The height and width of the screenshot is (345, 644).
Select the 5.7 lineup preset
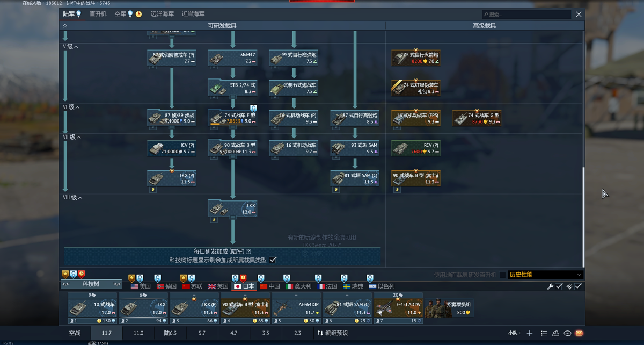202,333
